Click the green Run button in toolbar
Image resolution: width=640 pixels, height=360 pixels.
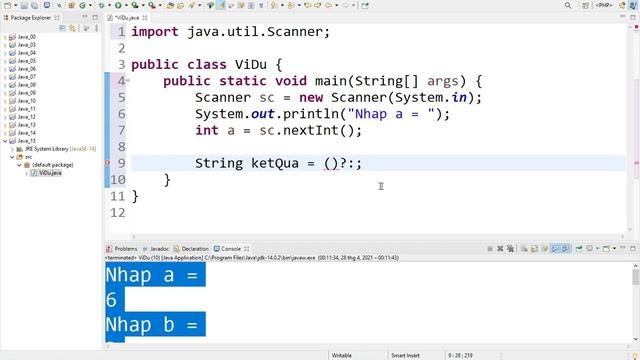pyautogui.click(x=118, y=5)
